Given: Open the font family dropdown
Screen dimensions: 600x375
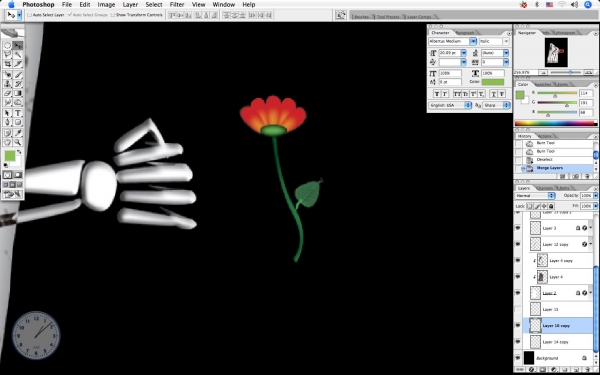Looking at the screenshot, I should [473, 41].
